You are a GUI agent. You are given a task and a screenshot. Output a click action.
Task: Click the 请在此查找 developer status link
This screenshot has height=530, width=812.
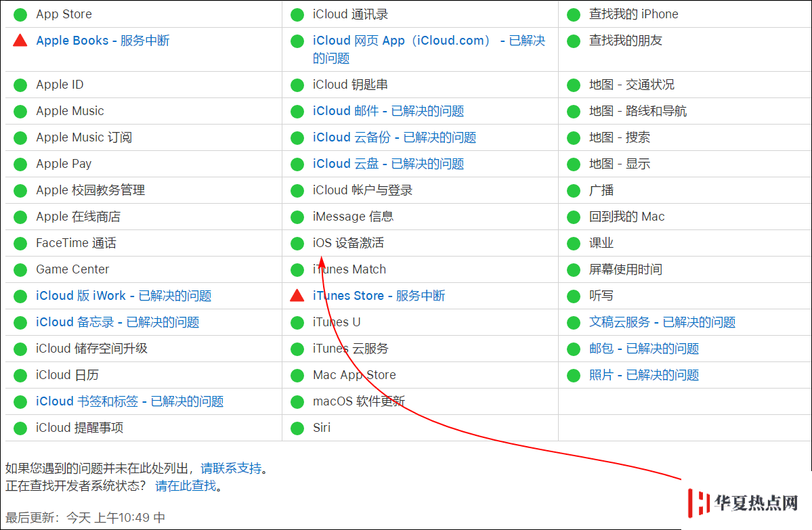(x=186, y=485)
